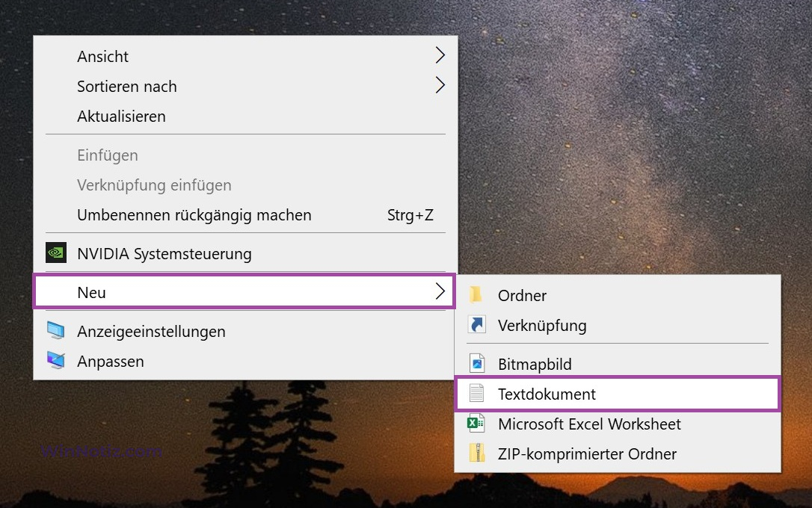Click the ZIP-komprimierter Ordner icon
Image resolution: width=812 pixels, height=508 pixels.
(x=476, y=453)
